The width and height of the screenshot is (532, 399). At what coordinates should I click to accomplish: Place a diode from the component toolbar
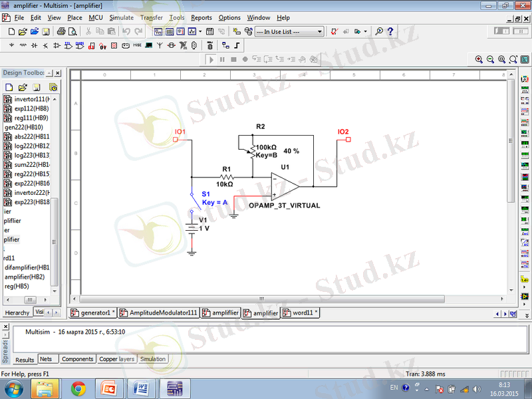(x=35, y=45)
